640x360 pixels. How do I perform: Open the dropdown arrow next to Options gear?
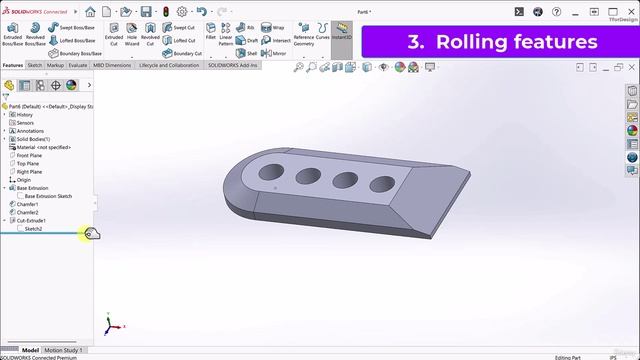point(191,12)
